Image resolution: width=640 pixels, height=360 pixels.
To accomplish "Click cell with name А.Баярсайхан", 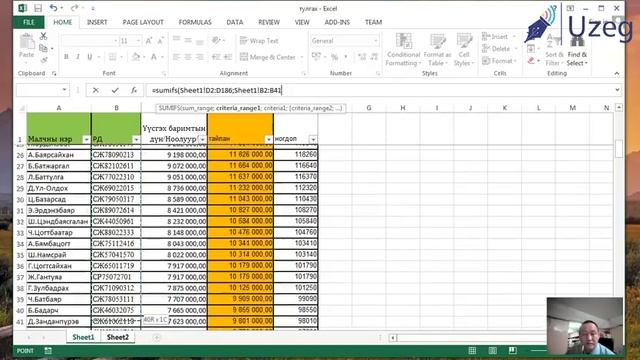I will (x=58, y=155).
